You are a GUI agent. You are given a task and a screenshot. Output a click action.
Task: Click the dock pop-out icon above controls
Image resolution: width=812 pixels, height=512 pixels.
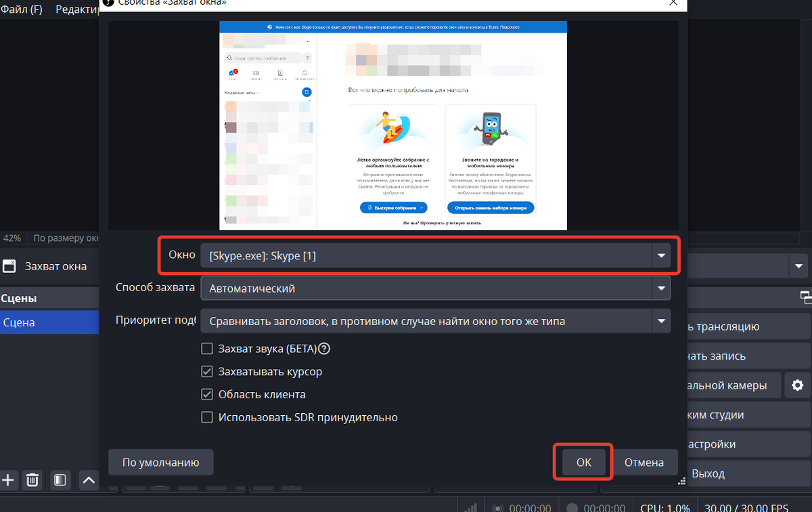pos(805,296)
